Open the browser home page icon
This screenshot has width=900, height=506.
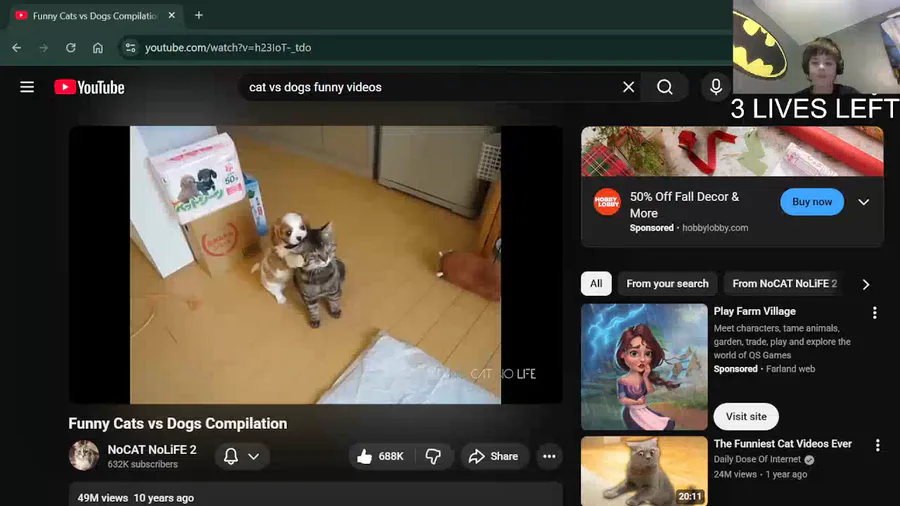click(x=98, y=48)
